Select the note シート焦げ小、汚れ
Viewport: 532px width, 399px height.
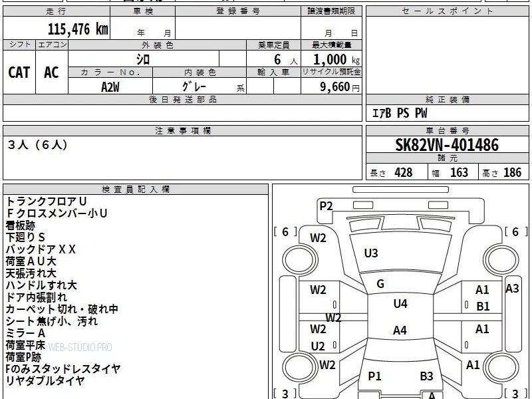click(52, 321)
